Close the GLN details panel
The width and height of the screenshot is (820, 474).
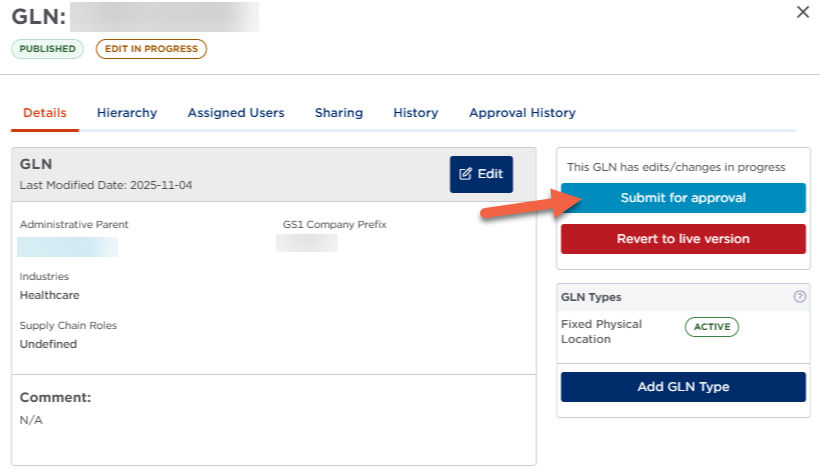point(802,13)
